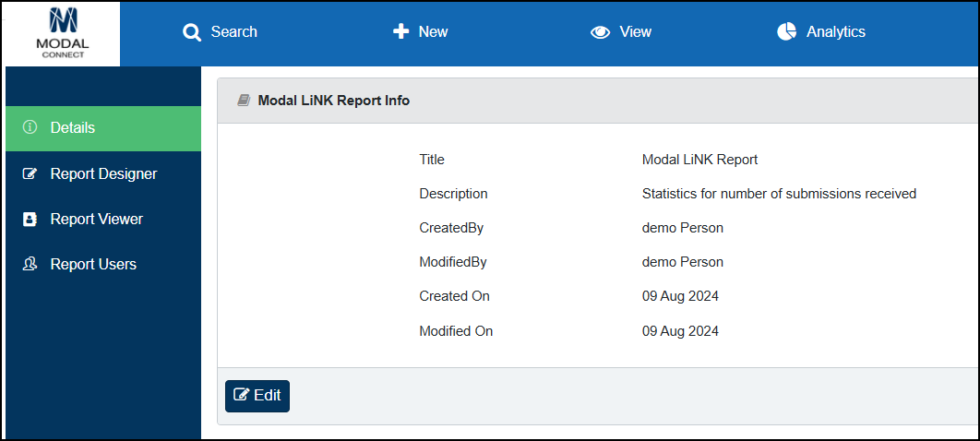980x441 pixels.
Task: Click the Search magnifier icon
Action: [x=192, y=32]
